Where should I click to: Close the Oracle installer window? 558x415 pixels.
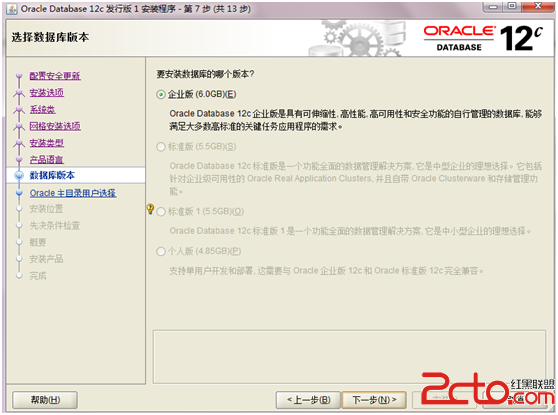[x=538, y=6]
